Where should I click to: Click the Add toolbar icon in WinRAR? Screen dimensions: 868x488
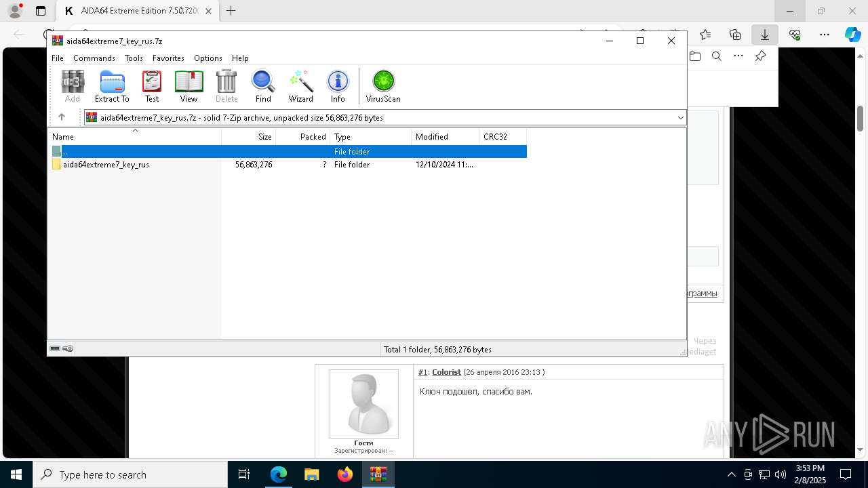pos(73,86)
